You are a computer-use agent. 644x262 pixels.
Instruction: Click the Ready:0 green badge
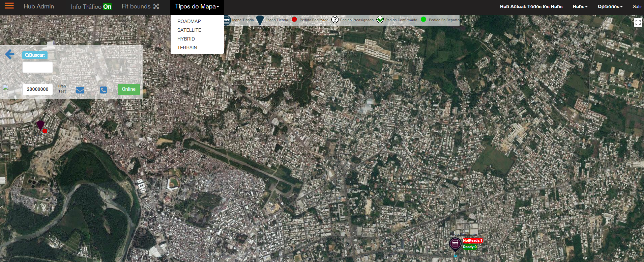470,247
